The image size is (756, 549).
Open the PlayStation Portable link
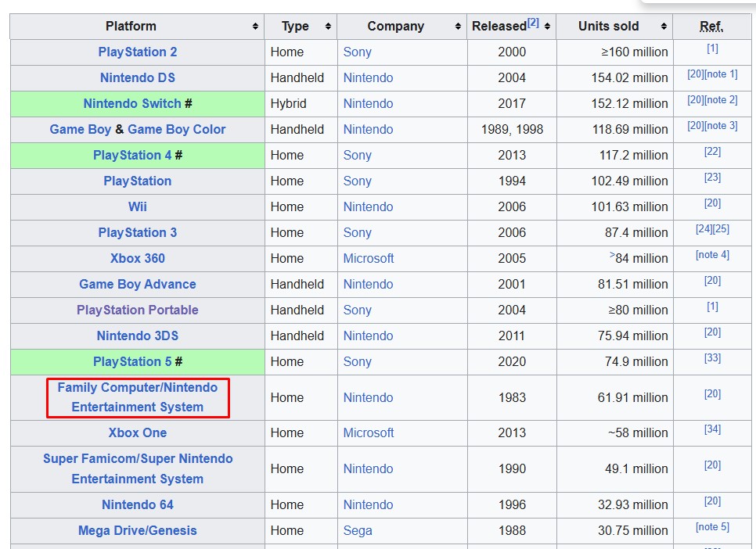tap(138, 310)
